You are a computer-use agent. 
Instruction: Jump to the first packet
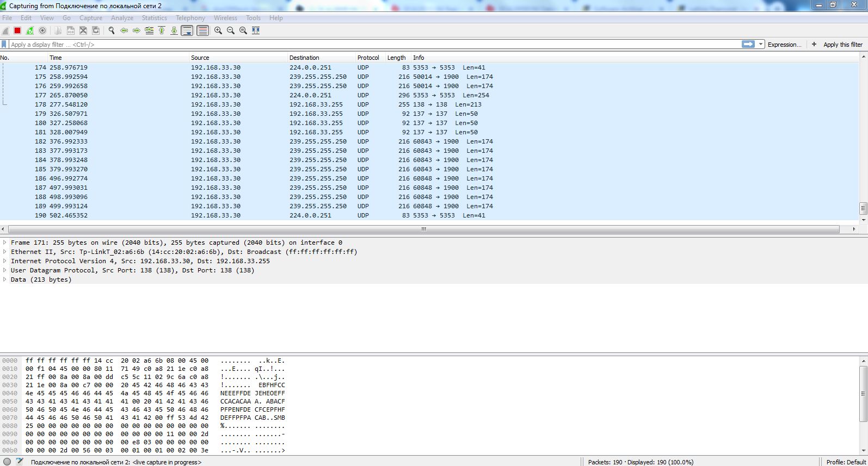162,30
